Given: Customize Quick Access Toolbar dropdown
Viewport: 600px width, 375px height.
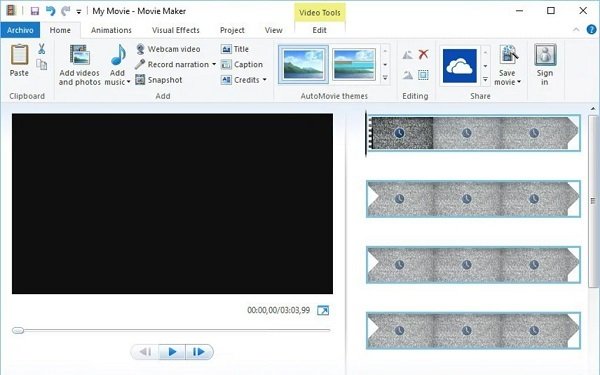Looking at the screenshot, I should pos(78,12).
